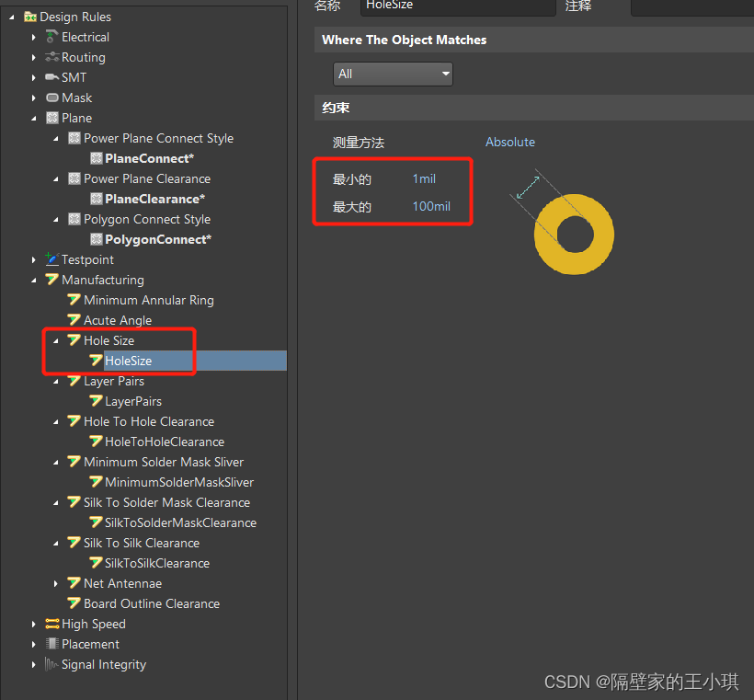Image resolution: width=754 pixels, height=700 pixels.
Task: Click the Signal Integrity category icon
Action: [51, 664]
